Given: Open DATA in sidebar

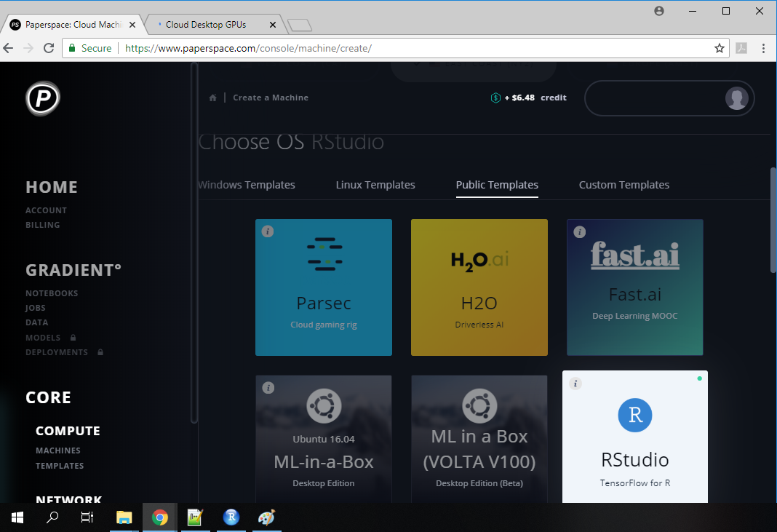Looking at the screenshot, I should pyautogui.click(x=36, y=322).
